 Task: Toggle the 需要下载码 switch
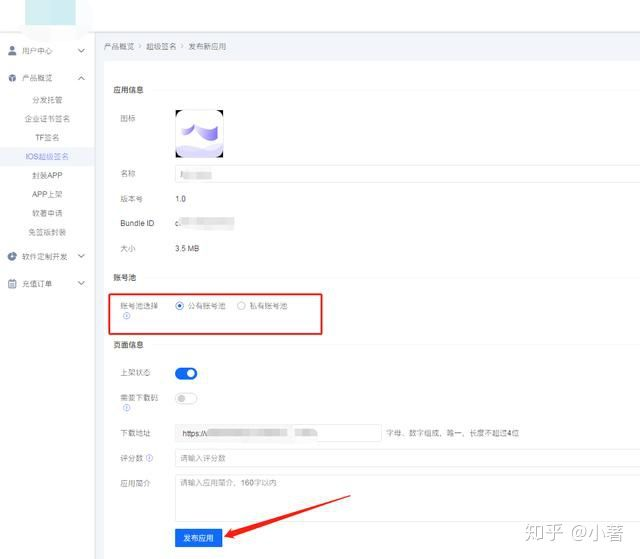click(186, 398)
